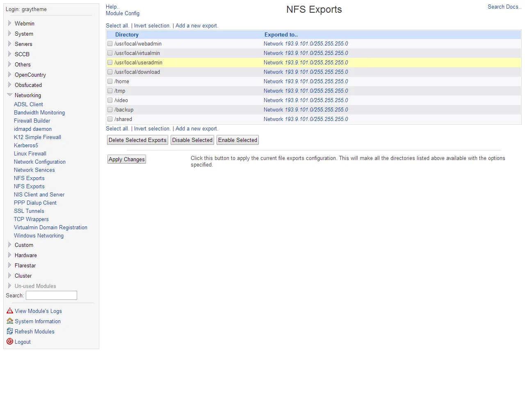Tick the checkbox beside /backup
The image size is (525, 420).
[110, 110]
